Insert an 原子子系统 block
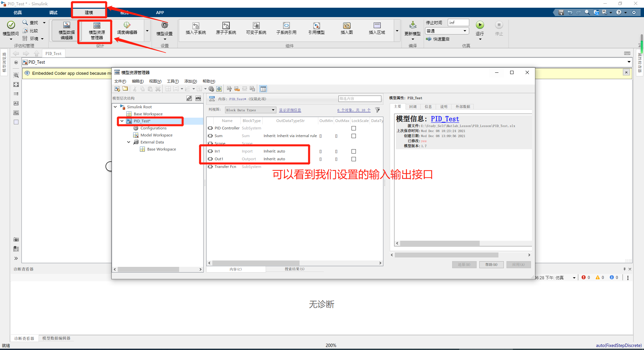644x350 pixels. coord(225,28)
